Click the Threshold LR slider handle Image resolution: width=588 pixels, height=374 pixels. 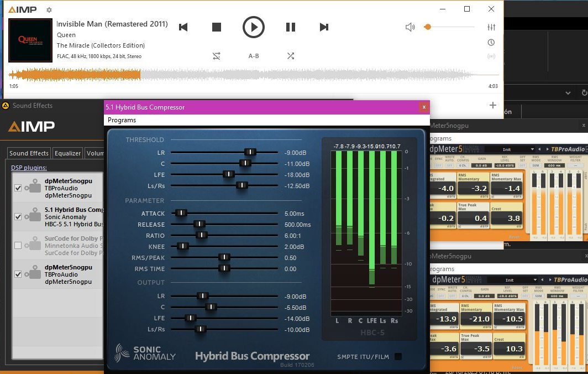[250, 152]
